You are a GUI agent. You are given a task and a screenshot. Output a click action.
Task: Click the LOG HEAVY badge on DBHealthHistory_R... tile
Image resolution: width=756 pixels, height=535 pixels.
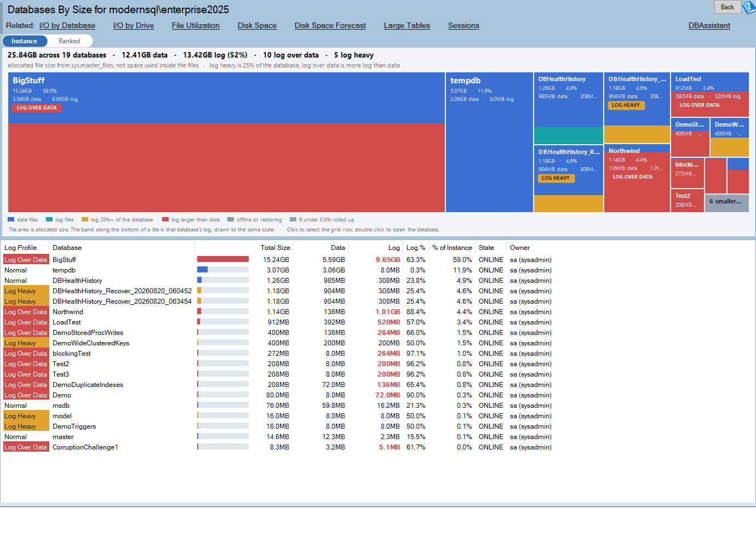(x=555, y=178)
